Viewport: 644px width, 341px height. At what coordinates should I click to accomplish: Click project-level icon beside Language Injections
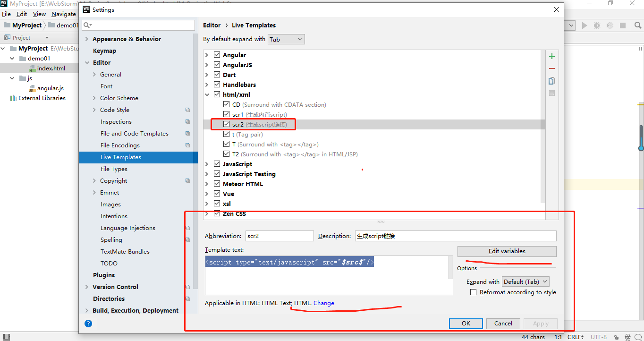(187, 228)
